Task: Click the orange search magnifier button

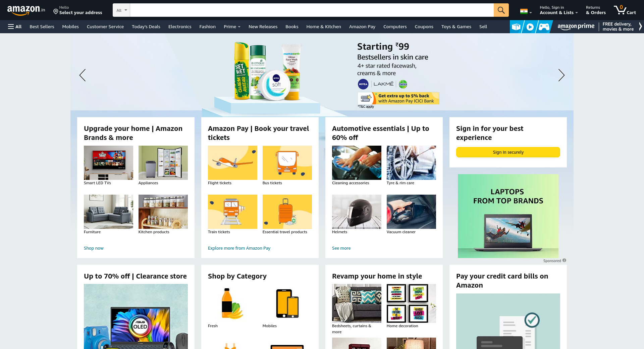Action: [501, 10]
